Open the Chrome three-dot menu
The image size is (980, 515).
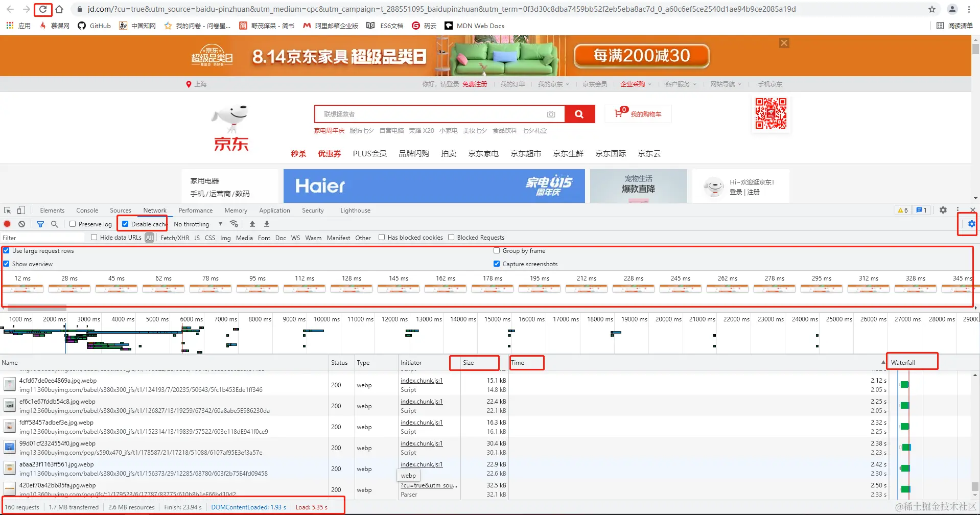click(x=969, y=9)
